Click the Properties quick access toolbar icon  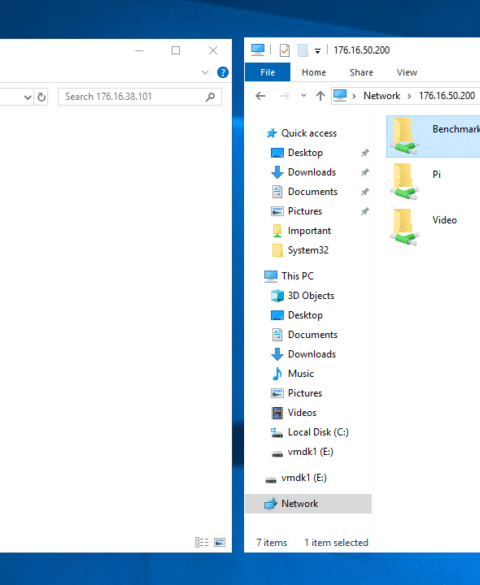click(285, 50)
